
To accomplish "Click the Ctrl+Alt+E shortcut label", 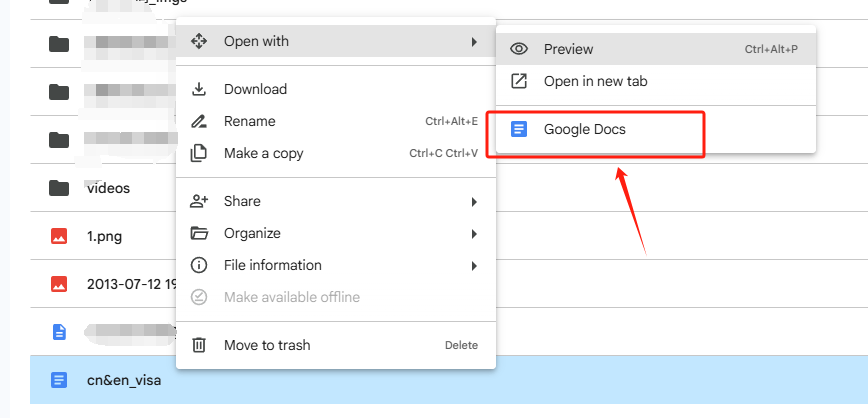I will [451, 121].
